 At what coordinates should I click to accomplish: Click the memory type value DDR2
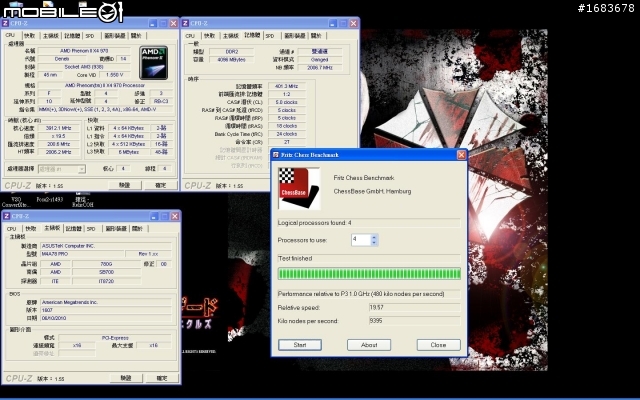[232, 52]
